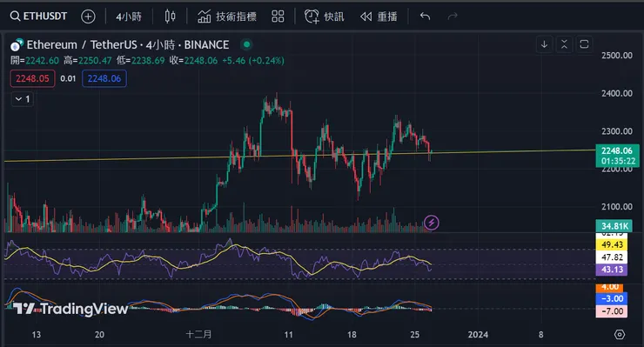Screen dimensions: 644x347
Task: Click the add symbol plus icon
Action: (x=88, y=17)
